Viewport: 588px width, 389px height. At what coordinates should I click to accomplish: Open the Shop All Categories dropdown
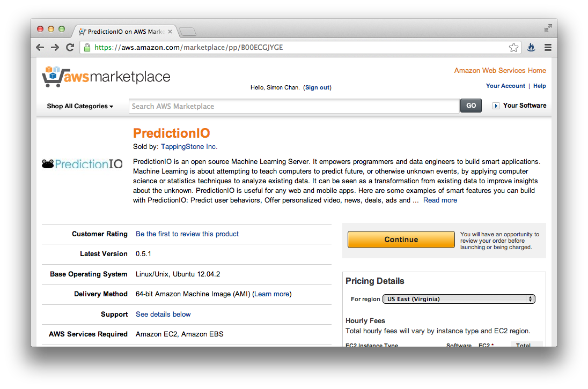tap(80, 106)
